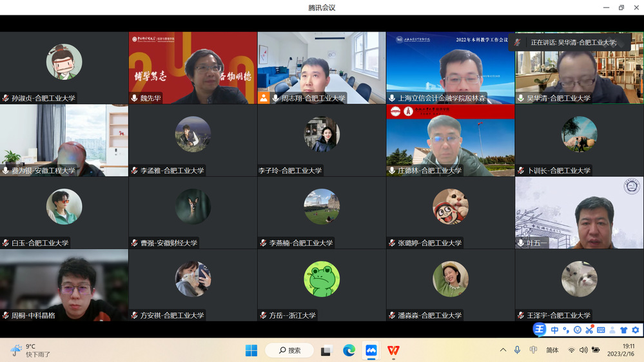Toggle punctuation mode in floating IME toolbar
Image resolution: width=644 pixels, height=362 pixels.
pos(566,330)
